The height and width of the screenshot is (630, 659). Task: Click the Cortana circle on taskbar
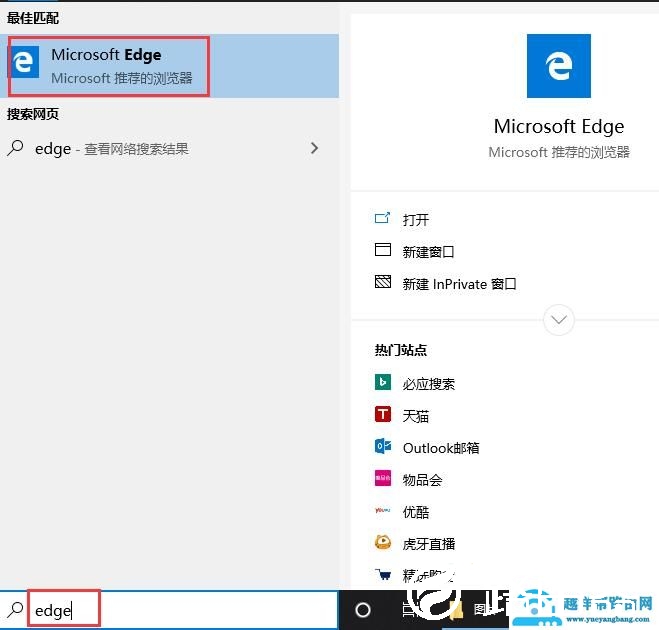coord(362,610)
